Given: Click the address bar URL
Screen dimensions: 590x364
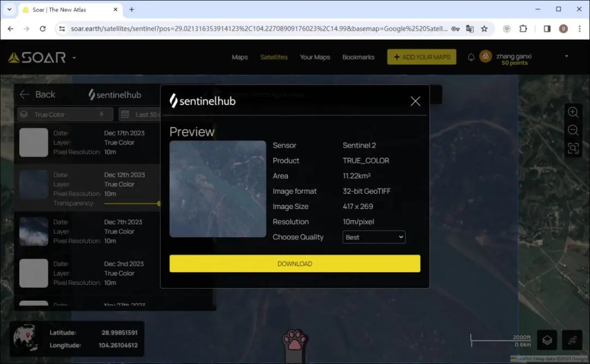Looking at the screenshot, I should pos(259,28).
